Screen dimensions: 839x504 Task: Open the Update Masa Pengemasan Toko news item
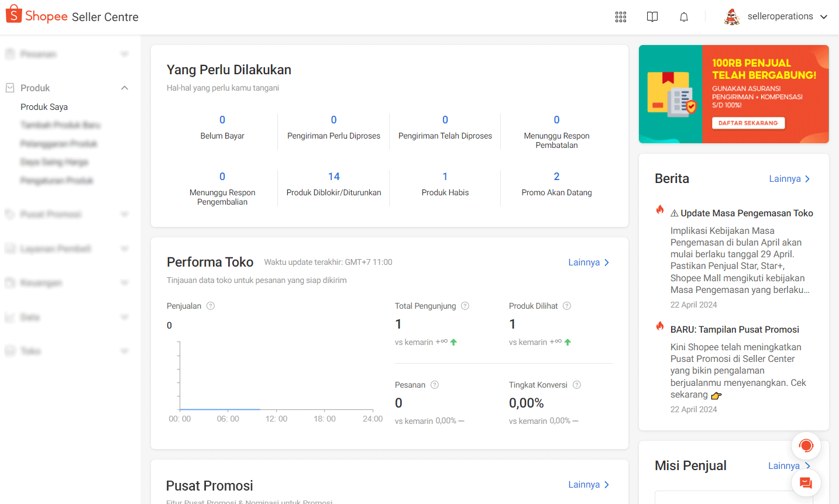(747, 213)
